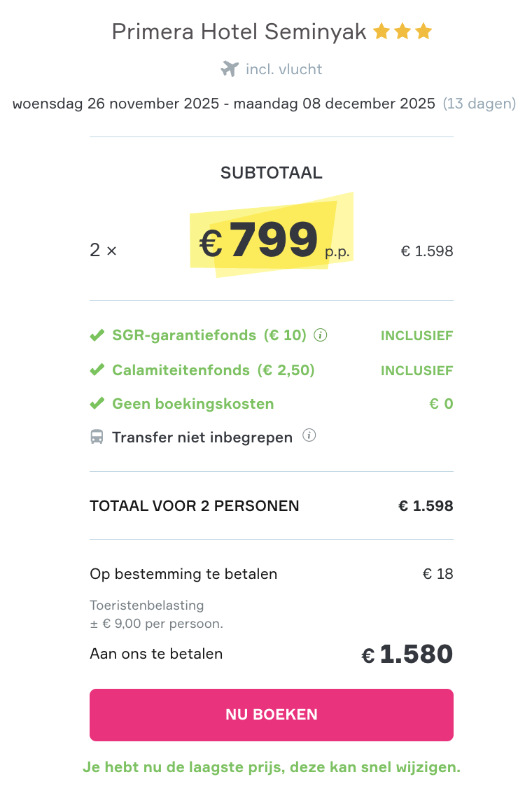Click the SGR-garantiefonds (€ 10) label
Screen dimensions: 532x791
click(x=209, y=335)
